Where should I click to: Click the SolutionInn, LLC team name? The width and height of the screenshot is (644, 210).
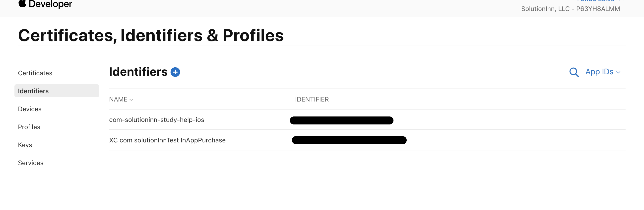(x=570, y=9)
